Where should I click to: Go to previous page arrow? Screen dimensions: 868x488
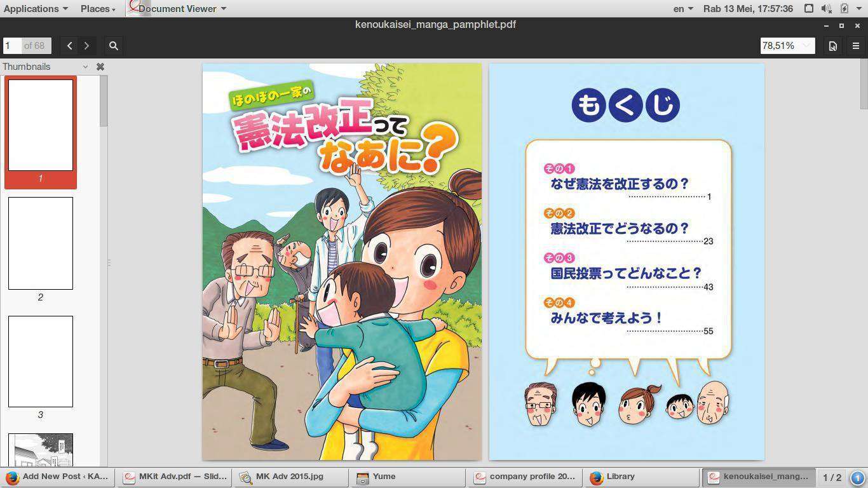[x=70, y=46]
